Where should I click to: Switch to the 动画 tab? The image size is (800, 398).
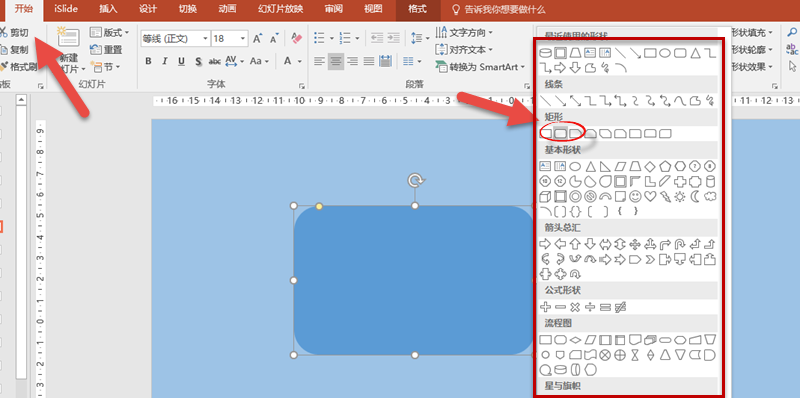click(x=227, y=9)
